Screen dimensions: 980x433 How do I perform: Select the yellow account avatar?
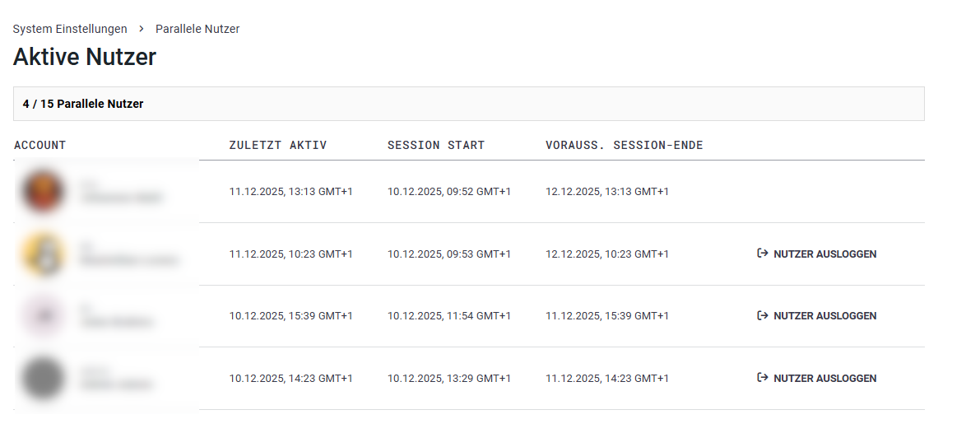coord(42,254)
